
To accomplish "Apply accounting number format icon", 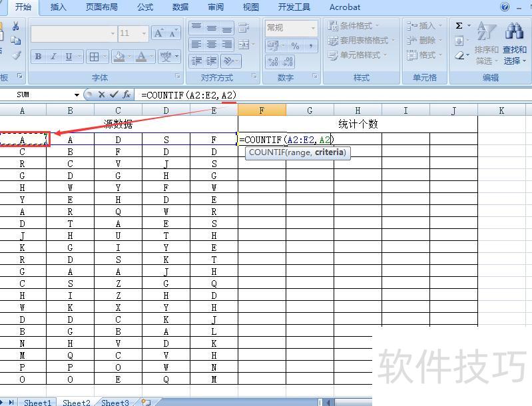I will pos(272,45).
